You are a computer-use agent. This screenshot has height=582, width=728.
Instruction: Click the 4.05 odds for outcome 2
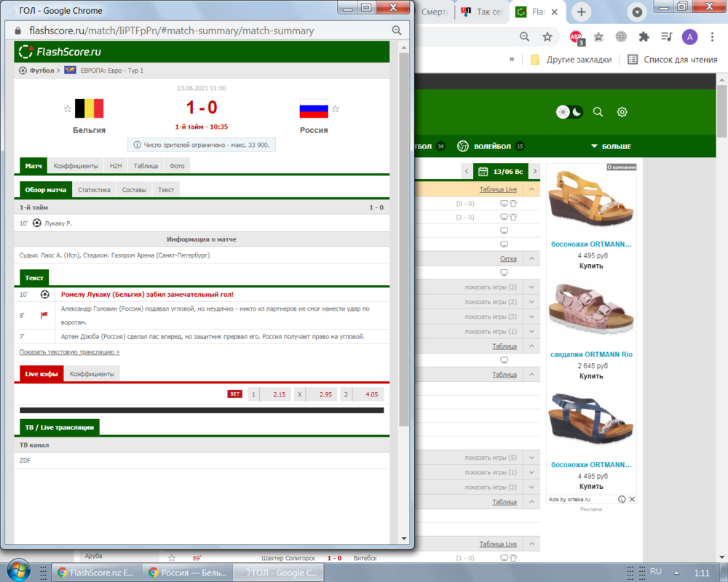click(x=368, y=394)
